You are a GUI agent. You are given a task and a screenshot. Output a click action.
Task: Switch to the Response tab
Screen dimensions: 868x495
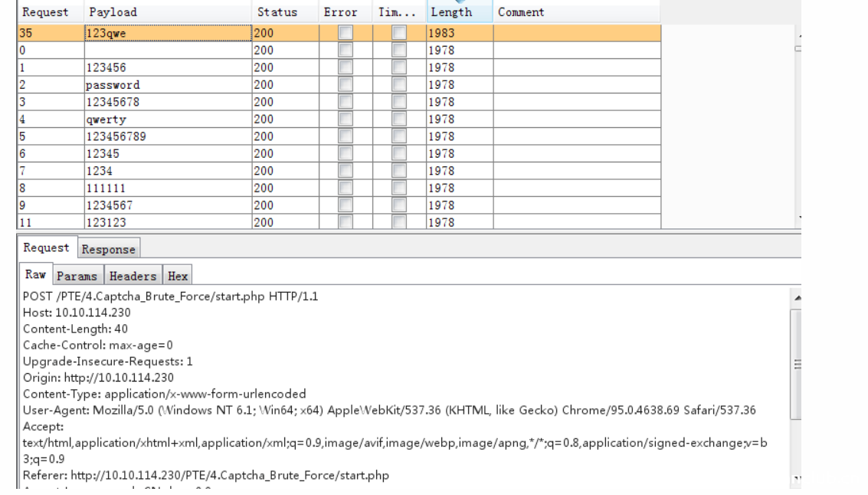click(108, 249)
